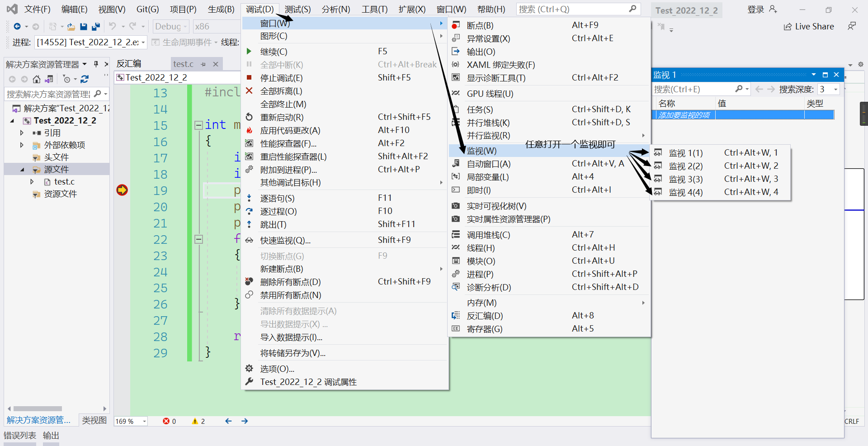Choose 自动窗口(A) Autos menu item
This screenshot has height=446, width=868.
[x=549, y=164]
